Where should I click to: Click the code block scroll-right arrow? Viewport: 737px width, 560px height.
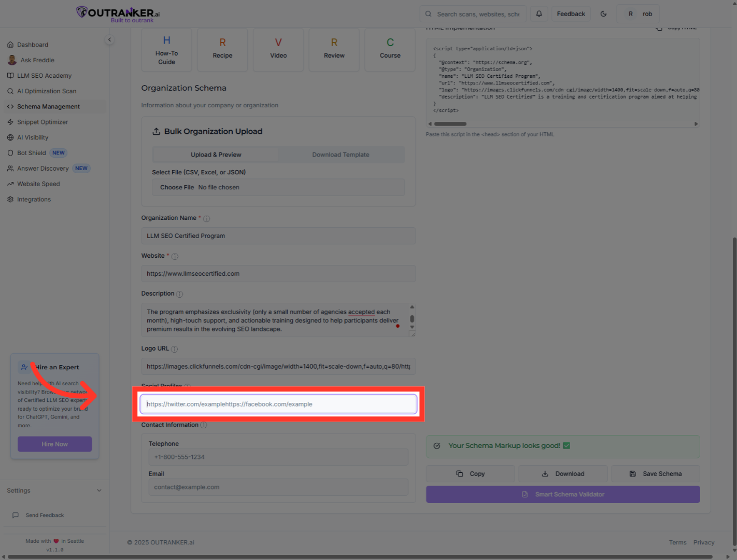[x=696, y=124]
